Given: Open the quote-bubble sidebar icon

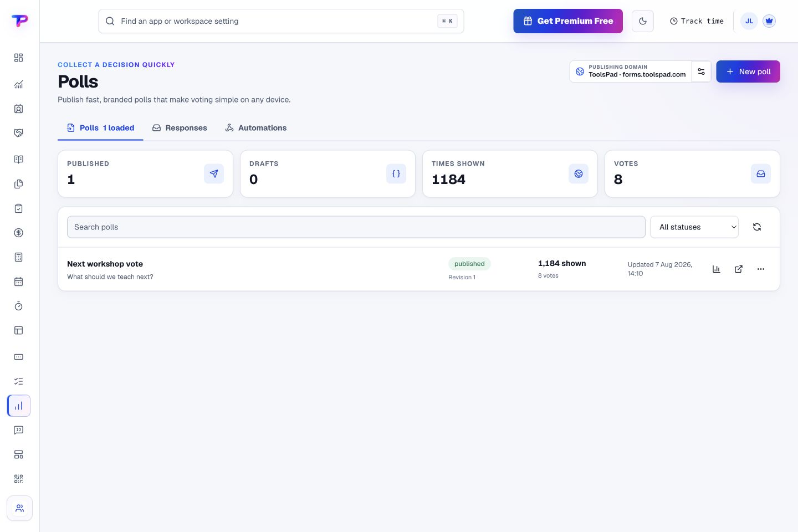Looking at the screenshot, I should click(x=18, y=430).
